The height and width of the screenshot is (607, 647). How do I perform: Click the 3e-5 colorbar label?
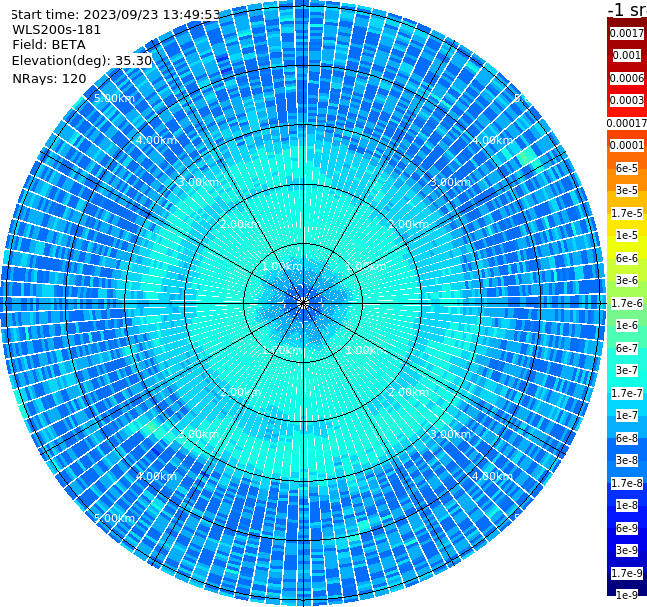pos(627,190)
